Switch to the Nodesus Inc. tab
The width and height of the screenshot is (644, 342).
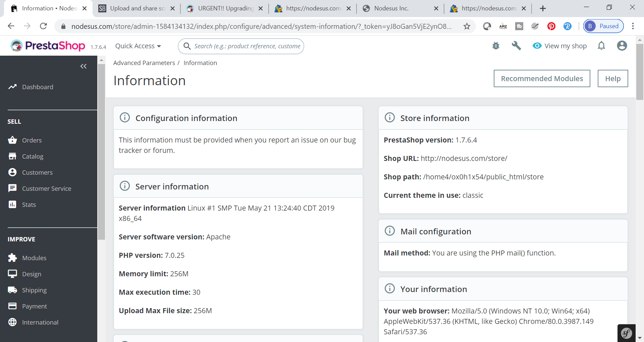click(391, 8)
